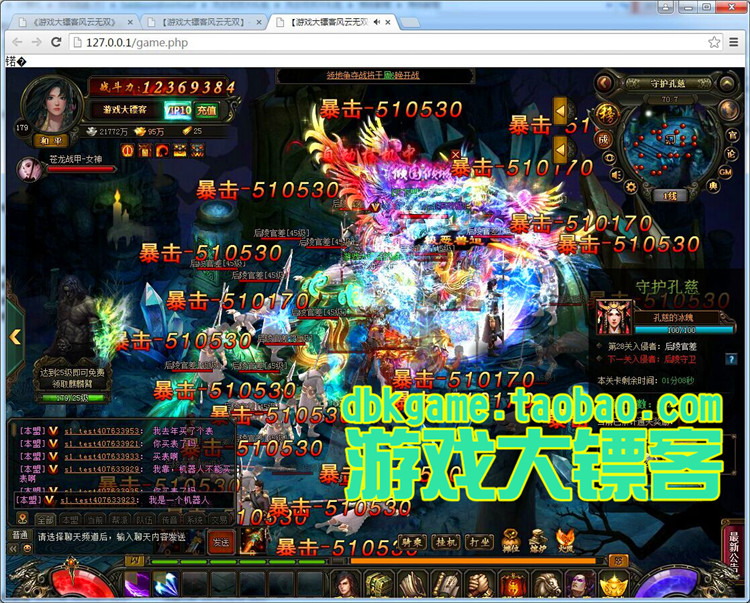Screen dimensions: 750x603
Task: Open the 典 codex icon
Action: (713, 186)
